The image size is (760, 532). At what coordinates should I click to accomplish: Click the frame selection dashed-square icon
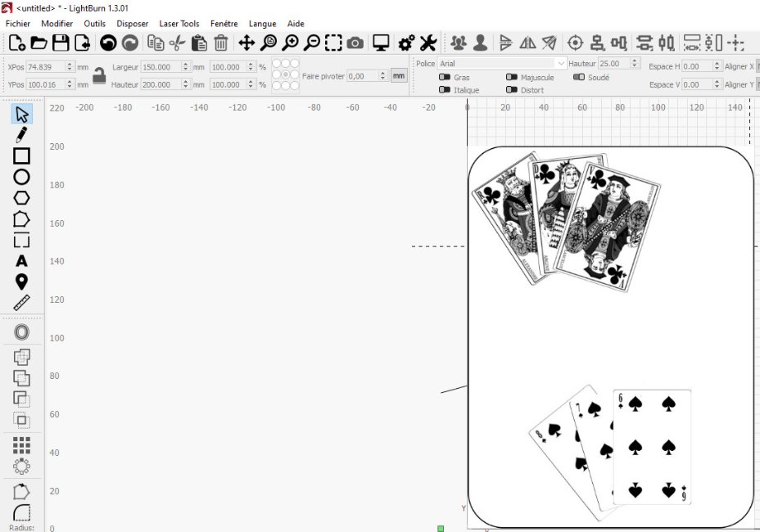point(333,43)
